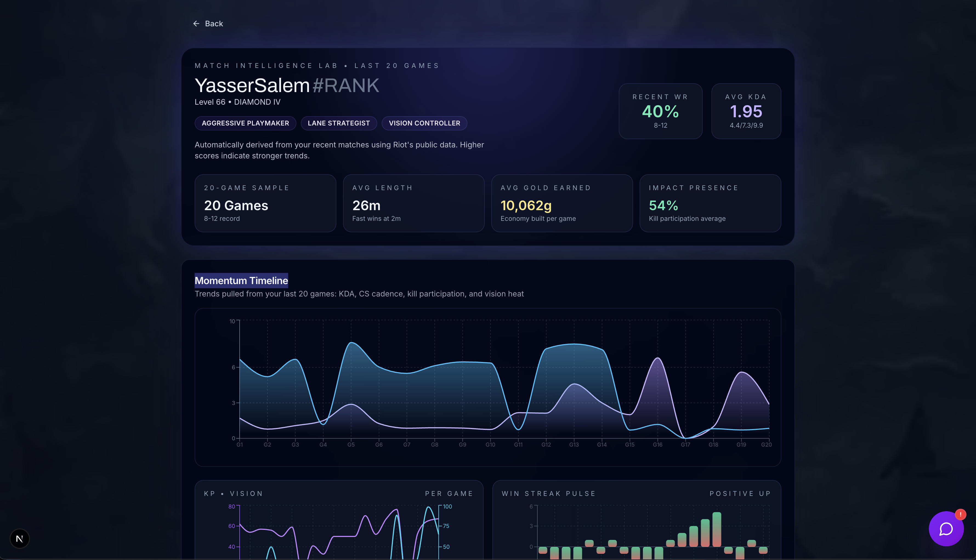Click the red chat notification badge
The height and width of the screenshot is (560, 976).
960,514
